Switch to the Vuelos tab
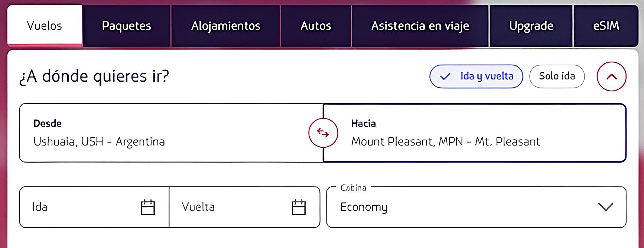Viewport: 644px width, 248px height. coord(45,26)
